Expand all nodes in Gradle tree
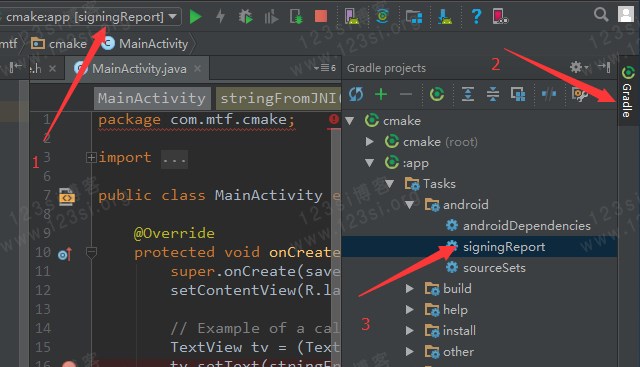The height and width of the screenshot is (367, 640). coord(468,94)
